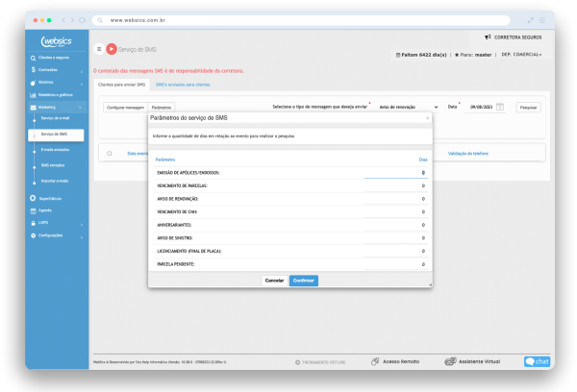Edit Licenciamento (final de placa) days field
This screenshot has width=577, height=392.
(x=396, y=251)
